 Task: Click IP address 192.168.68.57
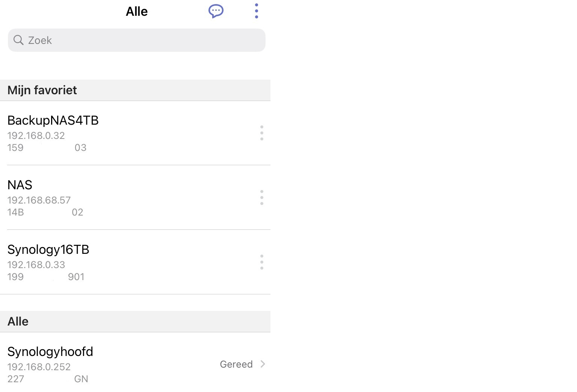pos(39,200)
